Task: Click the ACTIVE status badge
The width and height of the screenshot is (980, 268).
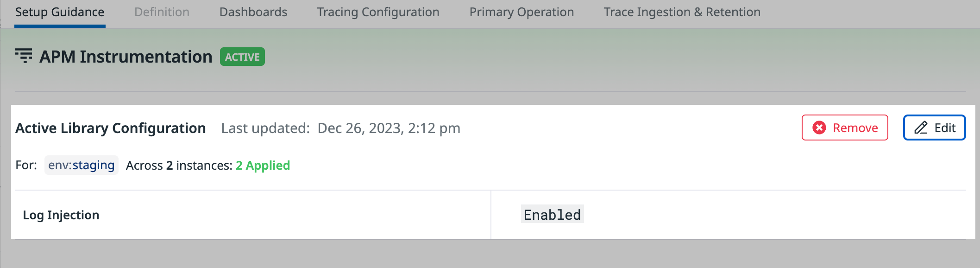Action: [x=242, y=57]
